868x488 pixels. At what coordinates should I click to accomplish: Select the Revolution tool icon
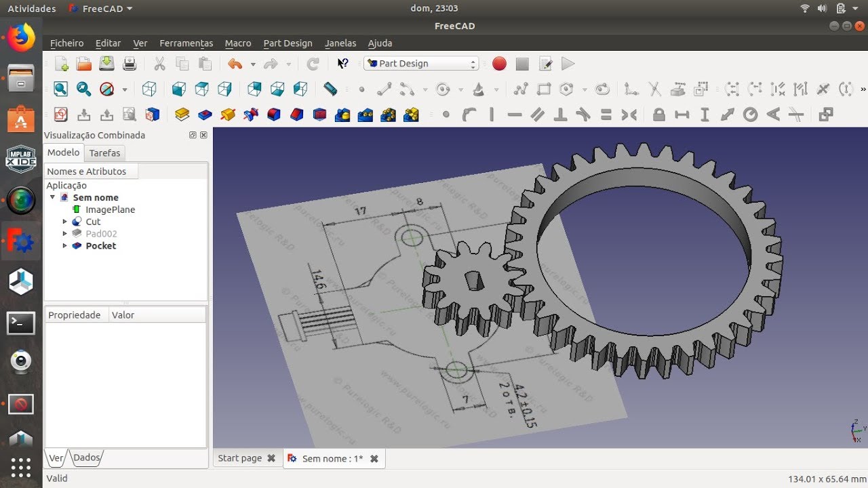pos(228,115)
